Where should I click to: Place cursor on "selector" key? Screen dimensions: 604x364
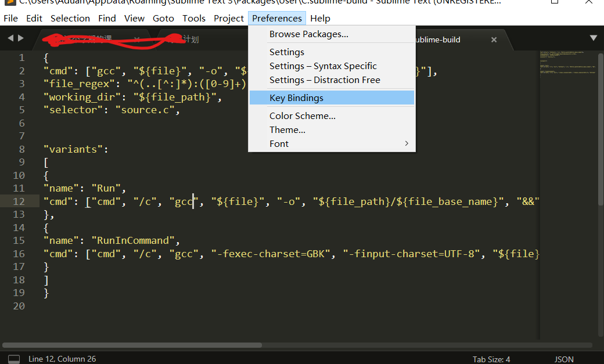73,110
